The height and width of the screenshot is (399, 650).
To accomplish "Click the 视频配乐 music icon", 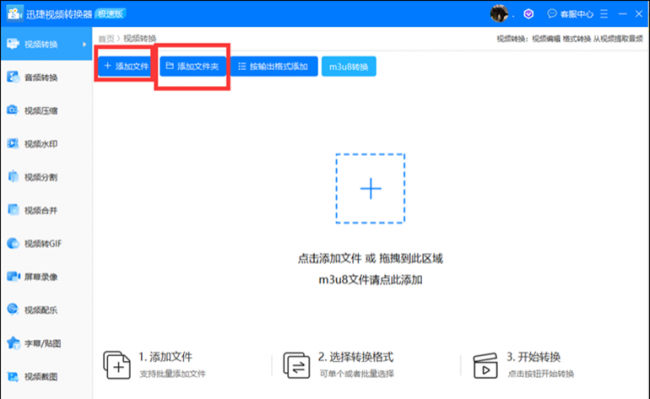I will tap(13, 310).
